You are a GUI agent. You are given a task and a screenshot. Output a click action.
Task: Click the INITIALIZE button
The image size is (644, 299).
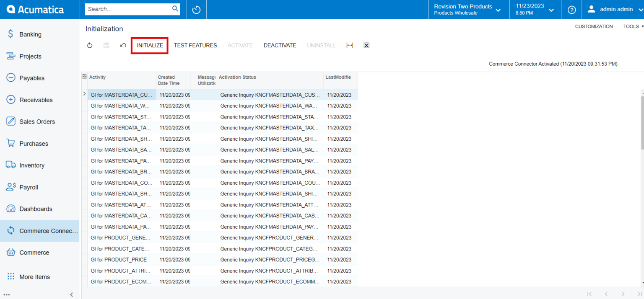pos(149,45)
